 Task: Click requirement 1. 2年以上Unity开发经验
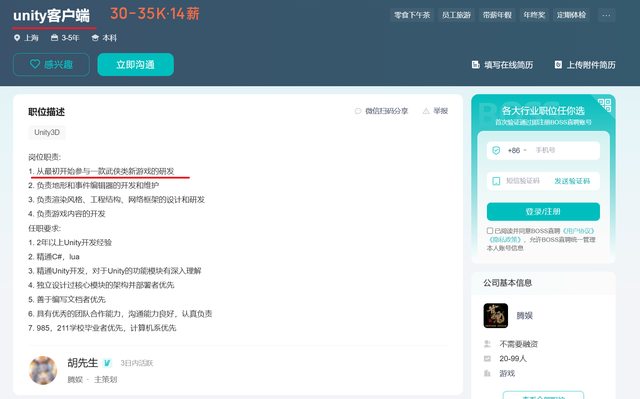pos(70,242)
